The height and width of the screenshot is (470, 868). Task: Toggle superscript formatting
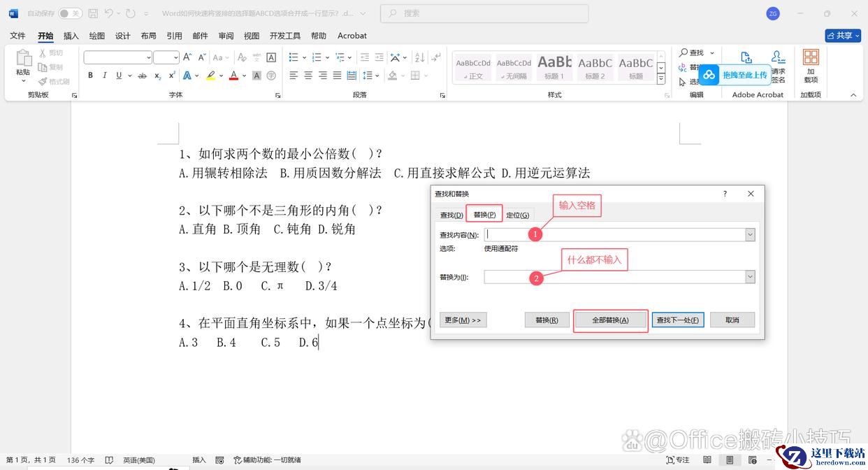coord(172,76)
